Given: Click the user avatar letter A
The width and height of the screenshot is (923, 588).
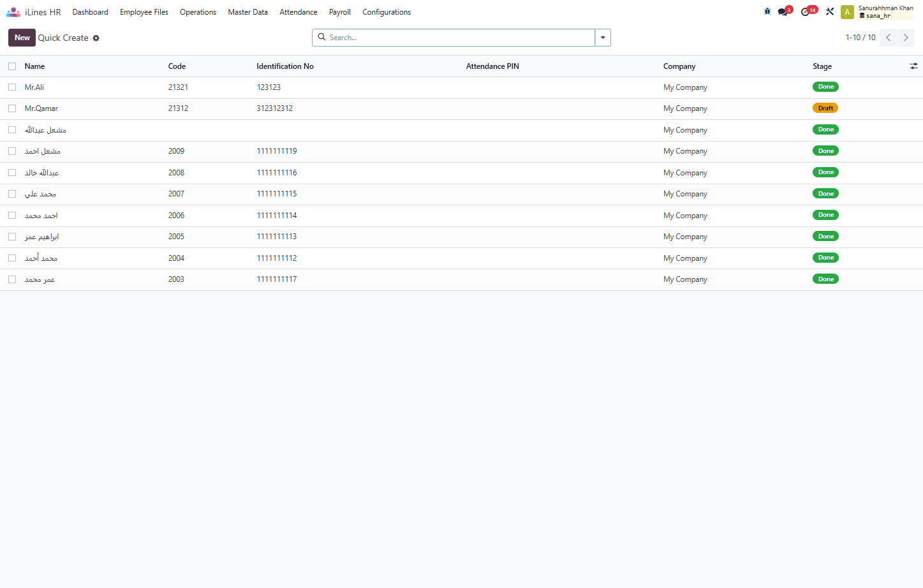Looking at the screenshot, I should (x=847, y=12).
